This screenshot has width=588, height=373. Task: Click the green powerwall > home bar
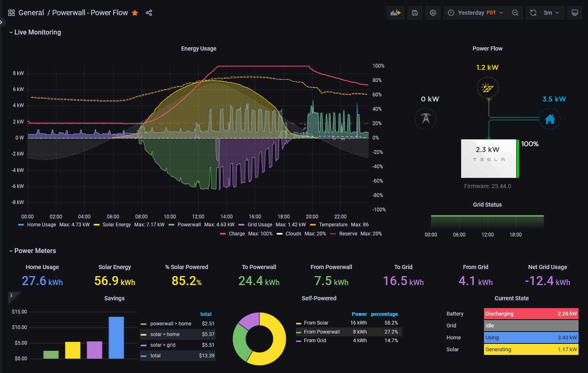51,355
